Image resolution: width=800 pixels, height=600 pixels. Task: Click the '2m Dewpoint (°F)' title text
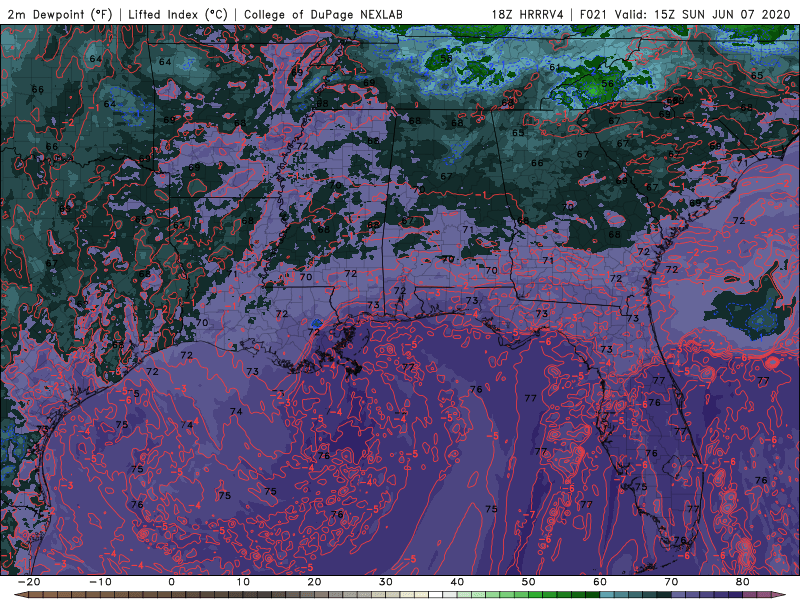(x=60, y=14)
